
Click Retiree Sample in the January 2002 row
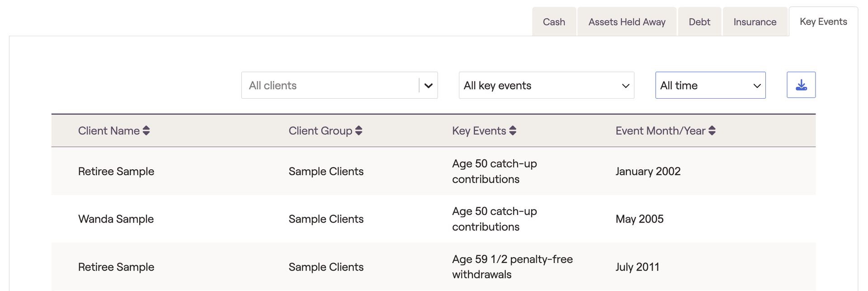tap(116, 172)
